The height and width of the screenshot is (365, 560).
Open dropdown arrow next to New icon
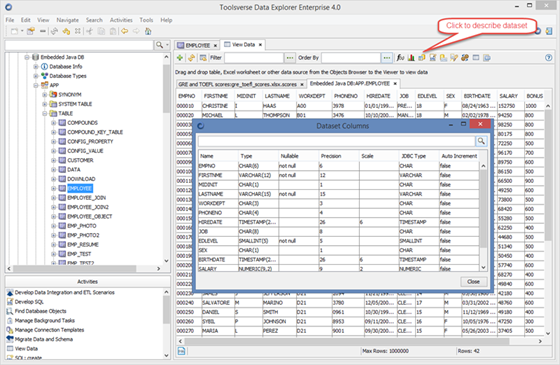point(22,31)
